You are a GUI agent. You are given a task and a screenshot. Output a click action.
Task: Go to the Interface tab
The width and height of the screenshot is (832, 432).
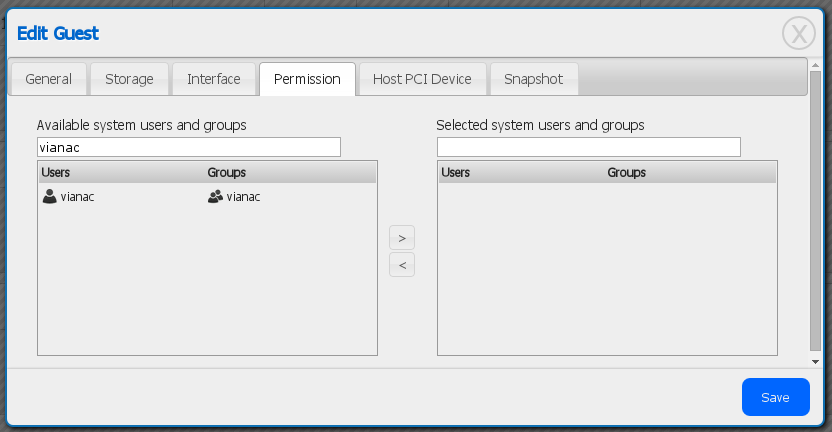214,79
